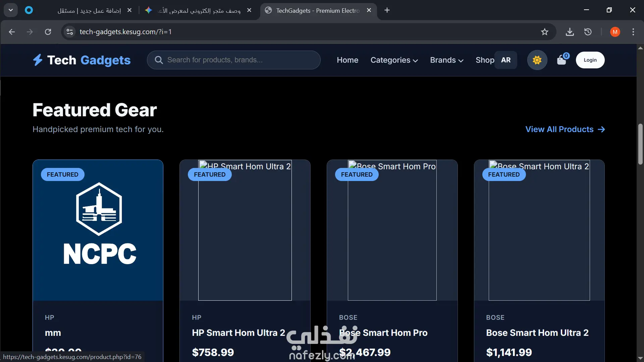Viewport: 644px width, 362px height.
Task: Select the TechGadgets - Premium Electro tab
Action: pyautogui.click(x=318, y=11)
